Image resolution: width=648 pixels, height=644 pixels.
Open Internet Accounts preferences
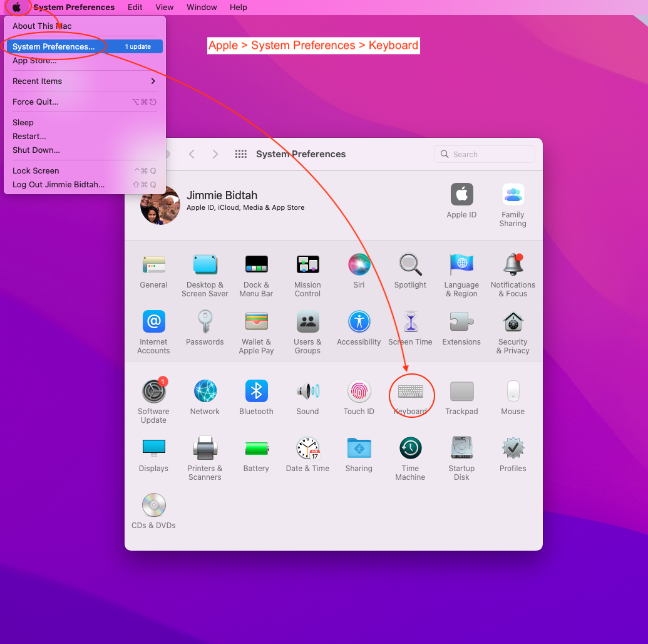pos(153,333)
